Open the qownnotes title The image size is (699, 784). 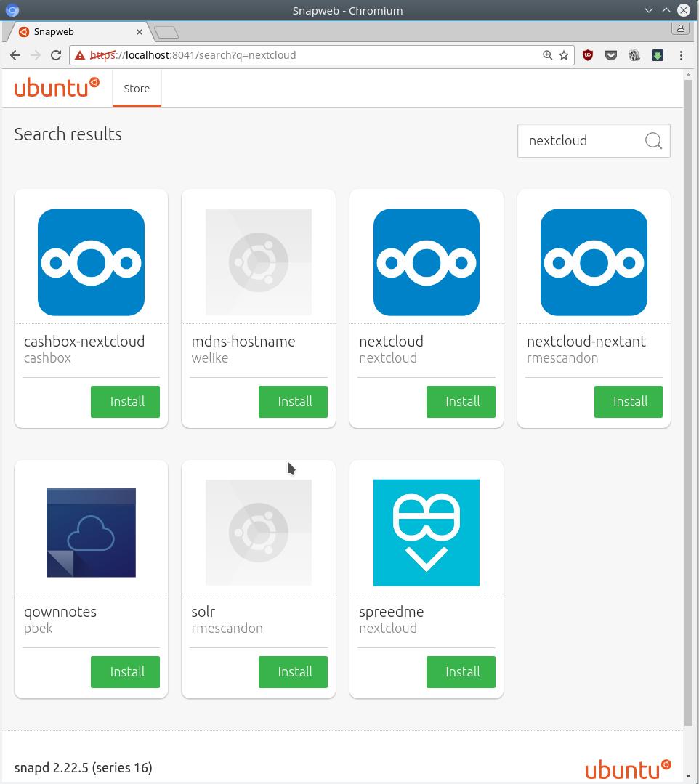(60, 612)
